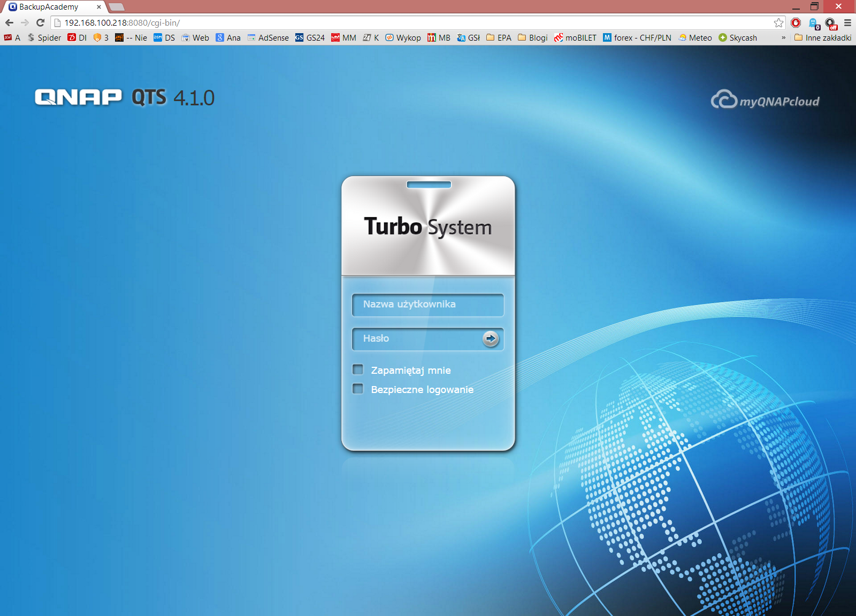
Task: Open the Meteo bookmark
Action: (x=695, y=37)
